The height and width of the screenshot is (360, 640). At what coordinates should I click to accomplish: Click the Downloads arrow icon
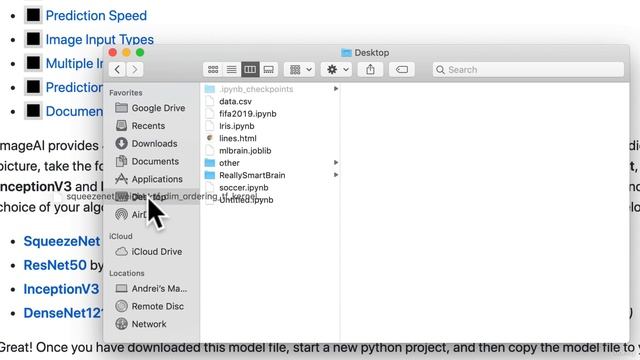pyautogui.click(x=121, y=143)
